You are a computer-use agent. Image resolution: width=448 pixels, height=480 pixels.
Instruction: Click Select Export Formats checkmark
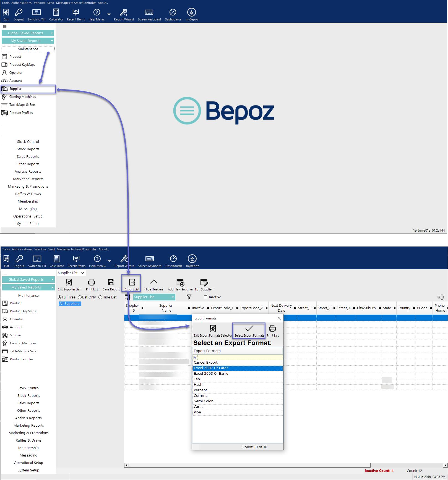249,328
